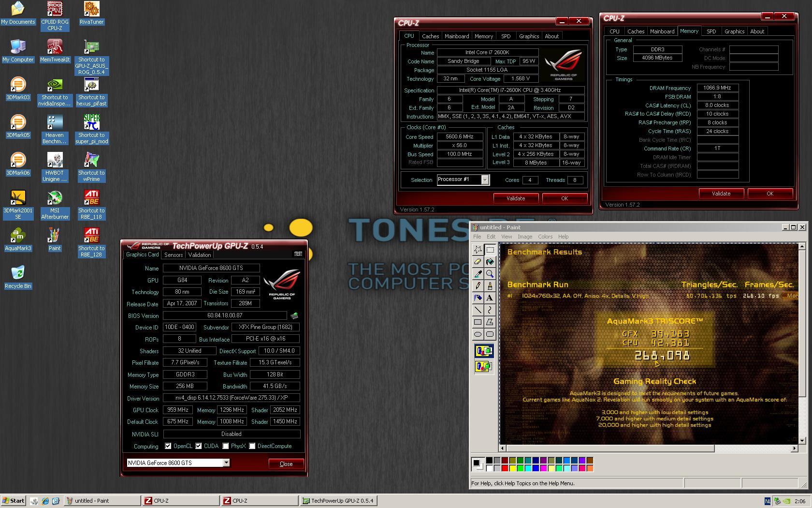Viewport: 812px width, 508px height.
Task: Open the Colors menu in Paint
Action: pyautogui.click(x=545, y=237)
